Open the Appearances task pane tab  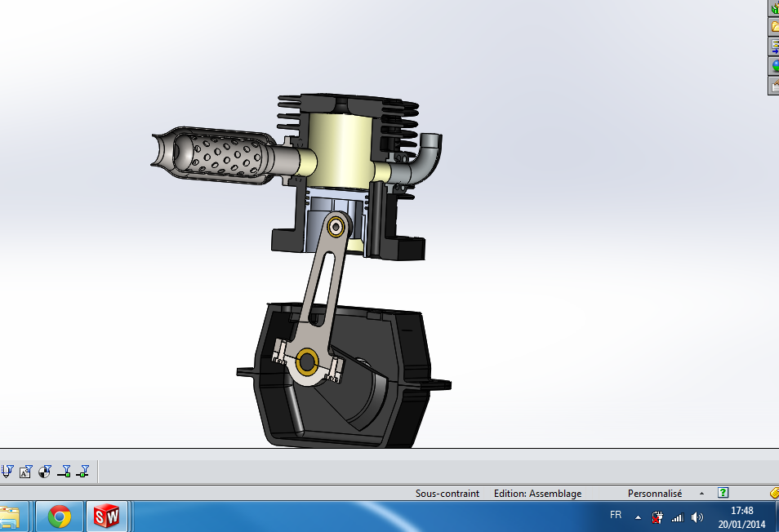coord(774,66)
